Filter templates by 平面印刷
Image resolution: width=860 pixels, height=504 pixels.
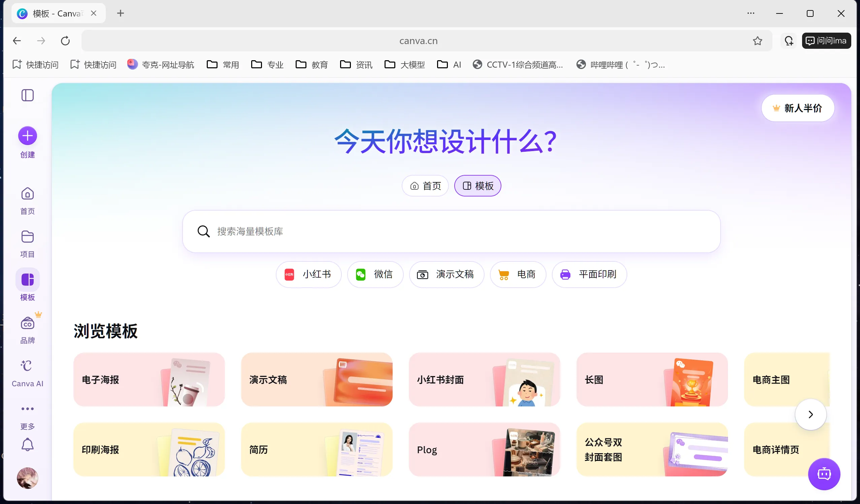(589, 275)
